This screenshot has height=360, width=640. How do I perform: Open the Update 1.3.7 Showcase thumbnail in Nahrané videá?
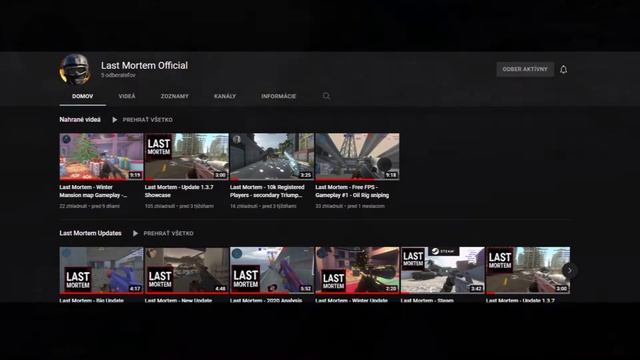coord(187,157)
